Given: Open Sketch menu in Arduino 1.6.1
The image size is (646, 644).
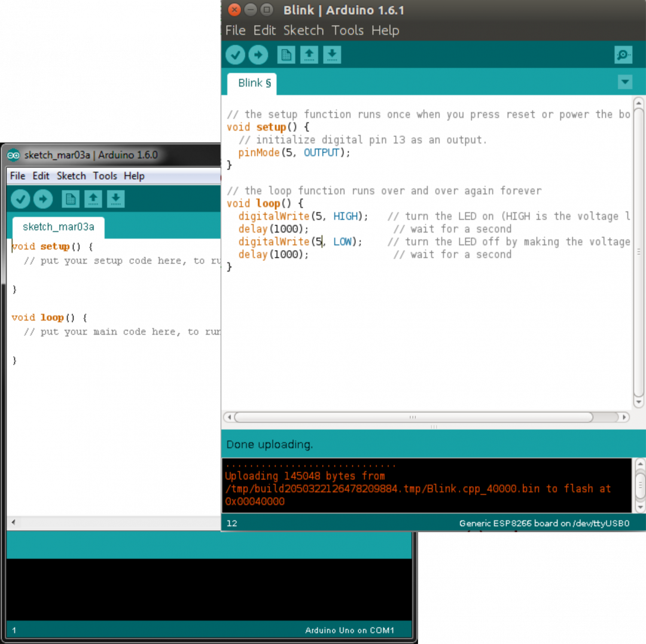Looking at the screenshot, I should 303,30.
